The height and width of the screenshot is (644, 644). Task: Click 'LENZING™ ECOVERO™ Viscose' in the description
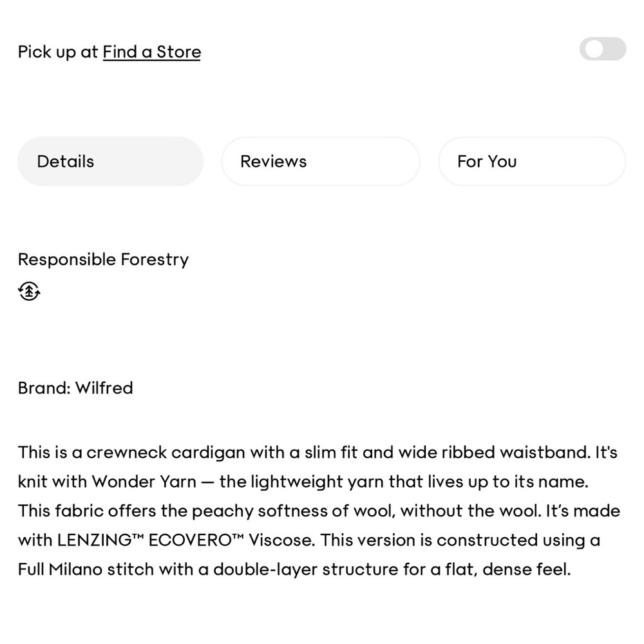click(x=186, y=540)
